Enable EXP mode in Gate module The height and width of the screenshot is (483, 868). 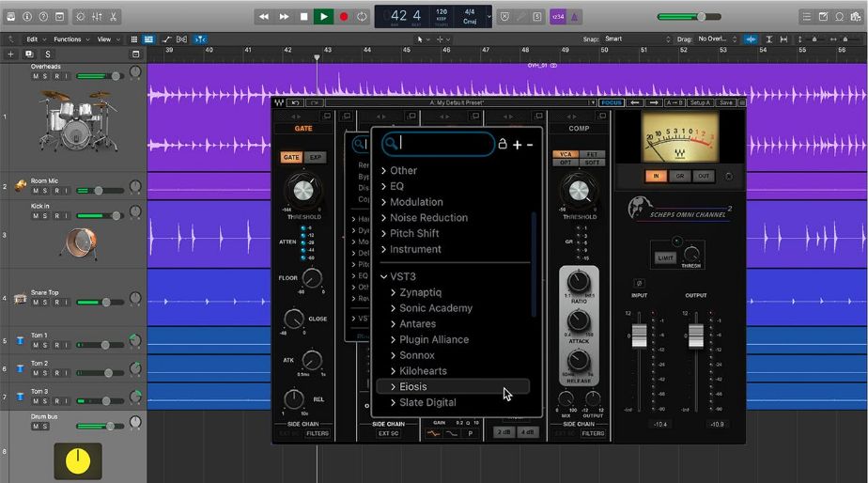pyautogui.click(x=315, y=157)
